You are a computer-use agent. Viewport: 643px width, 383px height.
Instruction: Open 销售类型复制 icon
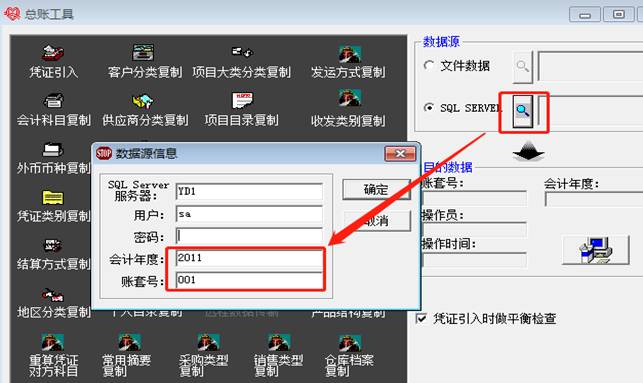tap(279, 342)
